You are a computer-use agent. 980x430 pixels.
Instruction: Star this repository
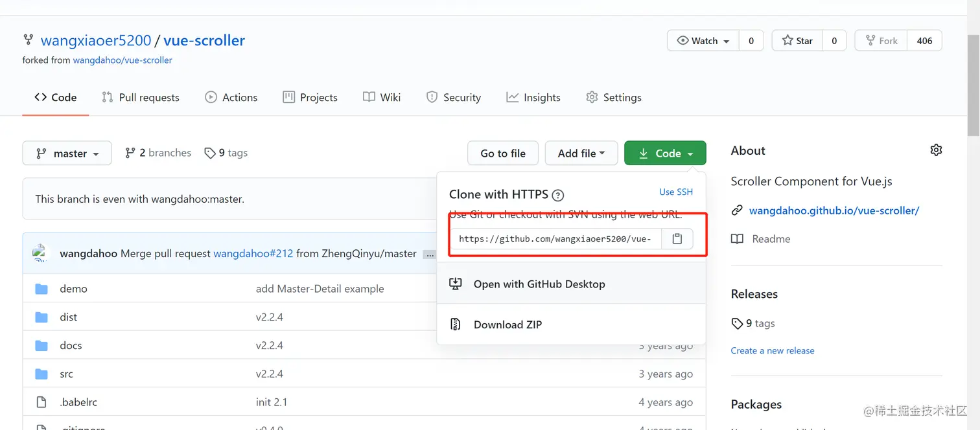(797, 41)
